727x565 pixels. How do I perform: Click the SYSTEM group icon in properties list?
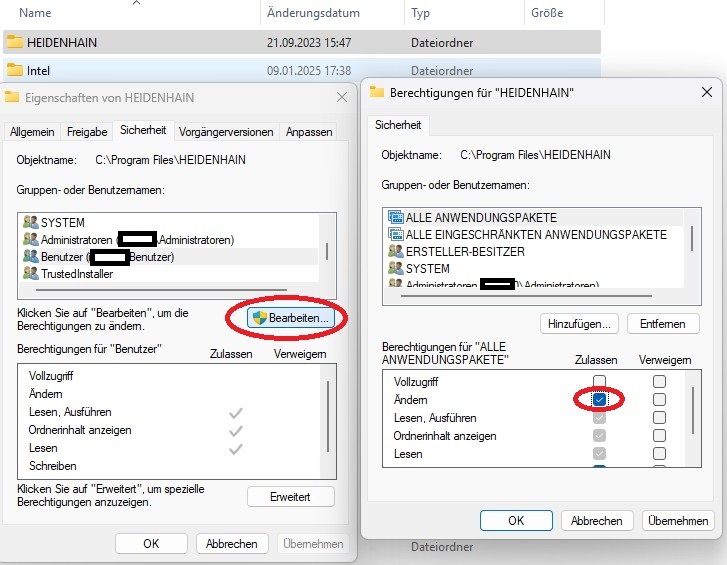click(31, 222)
